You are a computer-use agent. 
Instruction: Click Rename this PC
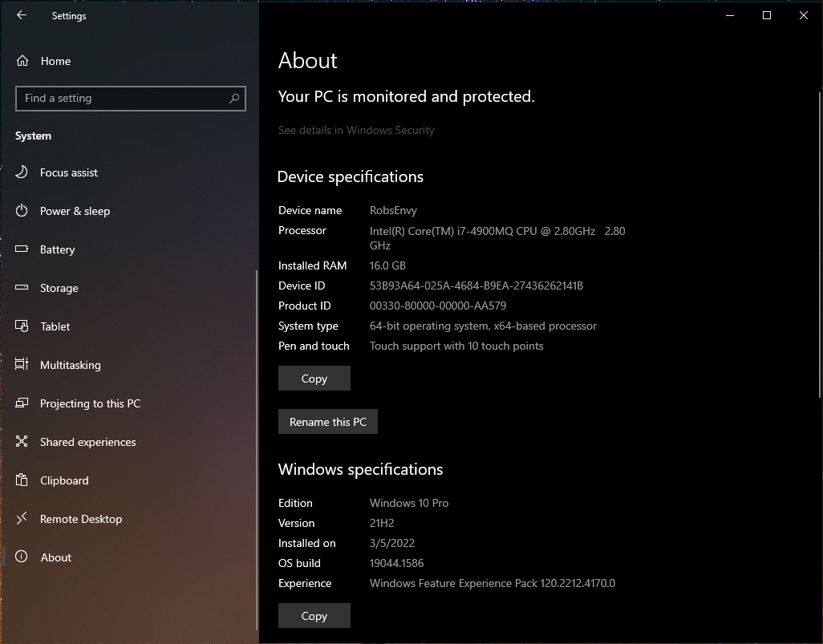[327, 421]
